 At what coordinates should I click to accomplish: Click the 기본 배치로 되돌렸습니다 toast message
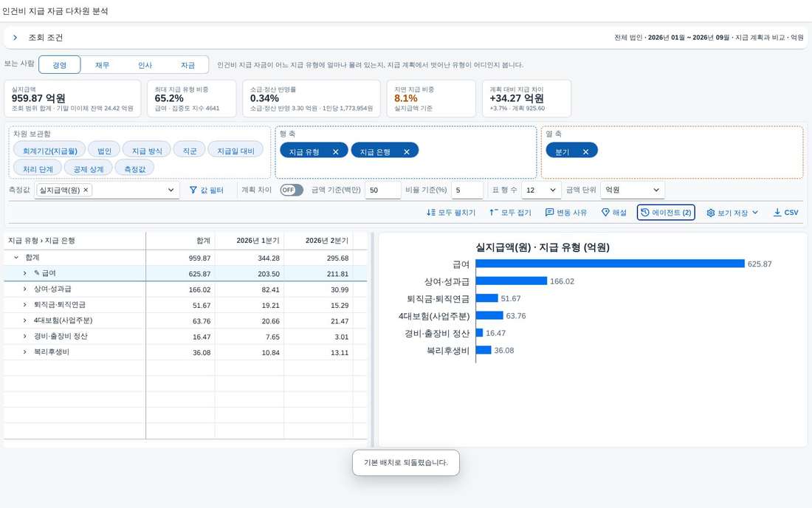[x=406, y=462]
